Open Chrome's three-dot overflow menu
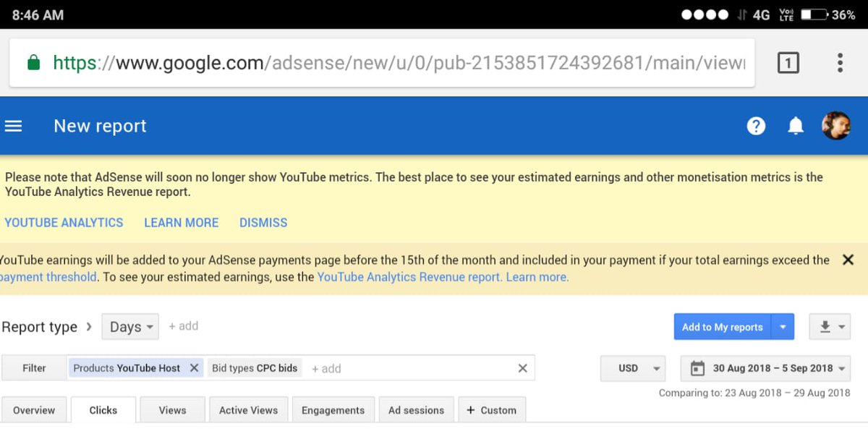868x434 pixels. [x=840, y=63]
